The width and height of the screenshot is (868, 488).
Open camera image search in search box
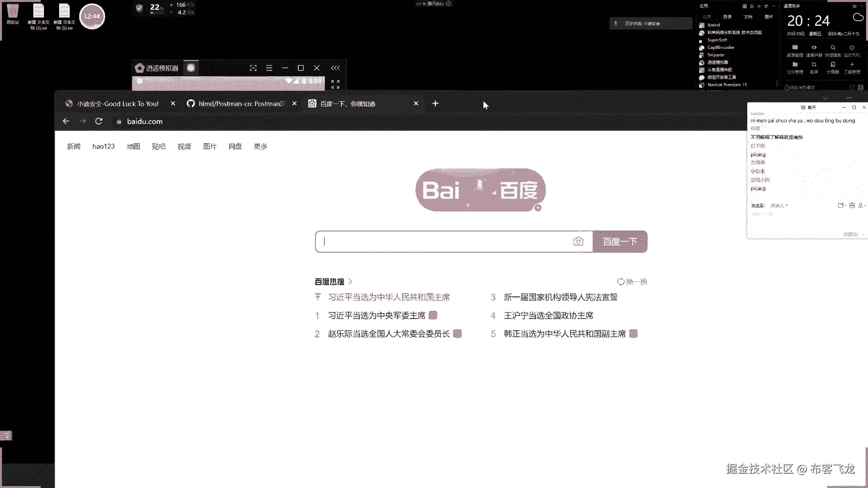click(578, 242)
